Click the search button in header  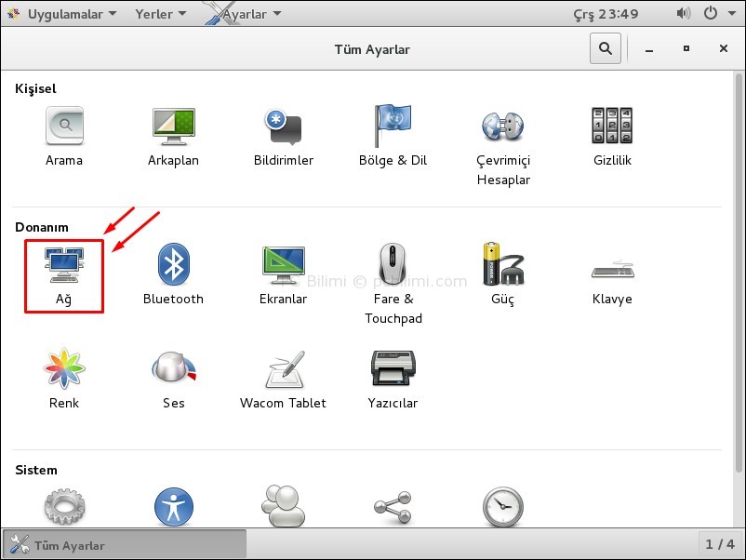click(606, 49)
